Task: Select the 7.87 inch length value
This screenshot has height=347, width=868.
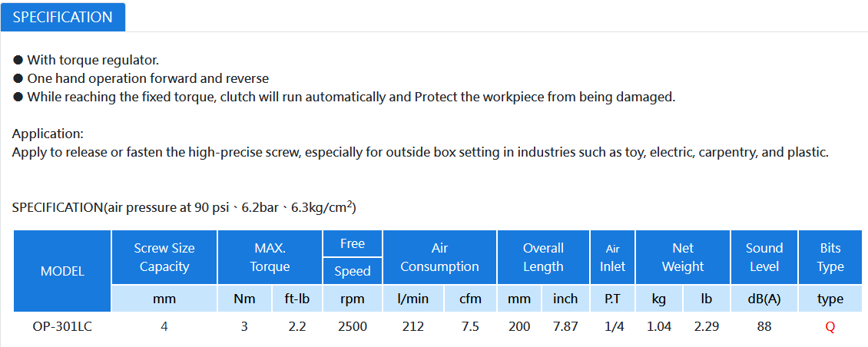Action: [565, 326]
